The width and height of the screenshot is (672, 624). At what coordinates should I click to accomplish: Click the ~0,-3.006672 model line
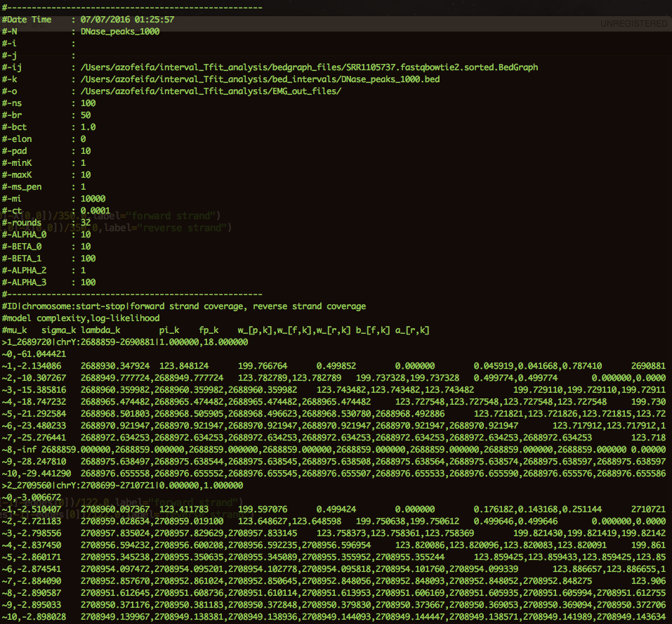point(32,498)
